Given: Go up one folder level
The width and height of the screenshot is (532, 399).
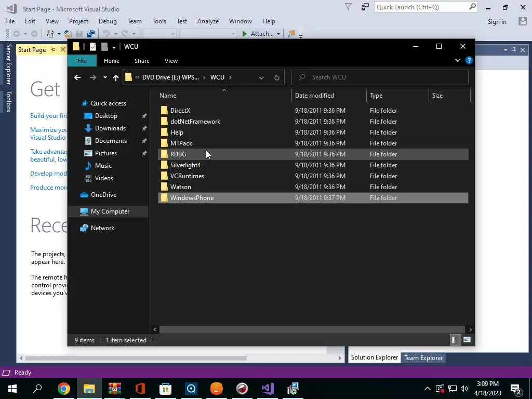Looking at the screenshot, I should 116,77.
